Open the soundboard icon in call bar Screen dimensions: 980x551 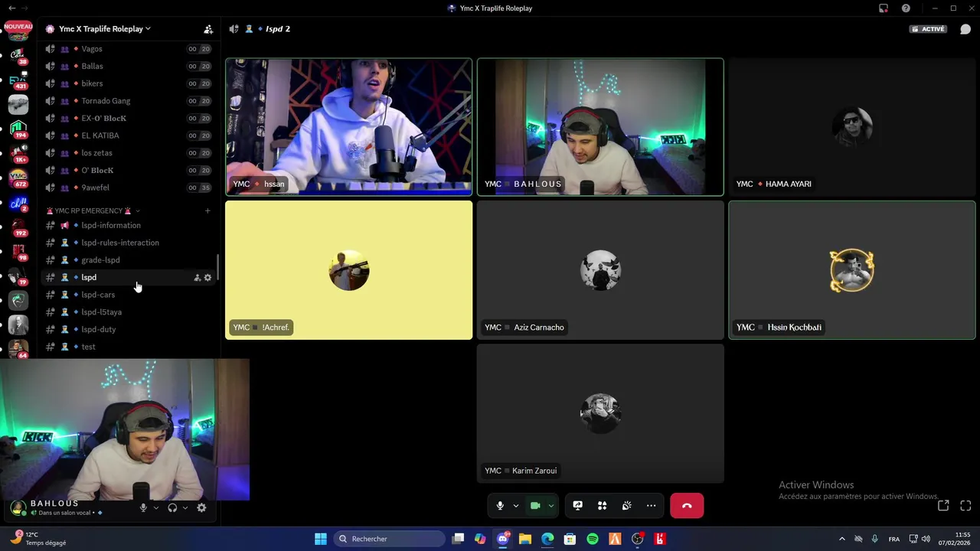click(627, 506)
